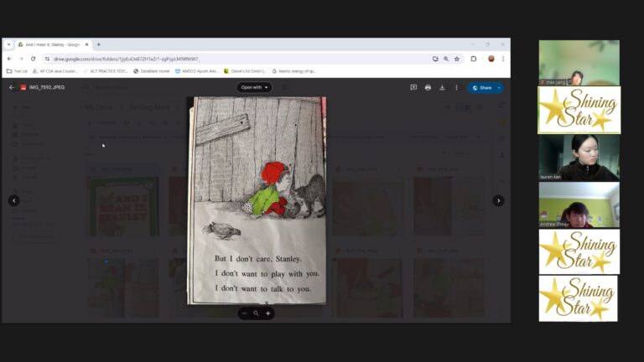
Task: Click the previewed book page image
Action: pos(257,201)
